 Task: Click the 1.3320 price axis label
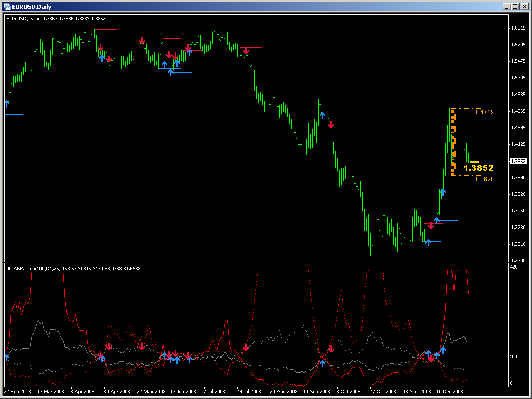518,194
